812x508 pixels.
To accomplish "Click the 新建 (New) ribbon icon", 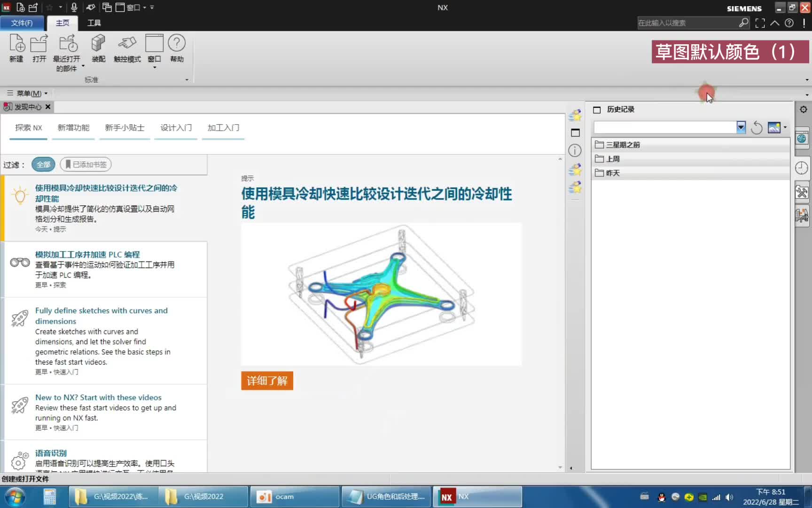I will [17, 48].
